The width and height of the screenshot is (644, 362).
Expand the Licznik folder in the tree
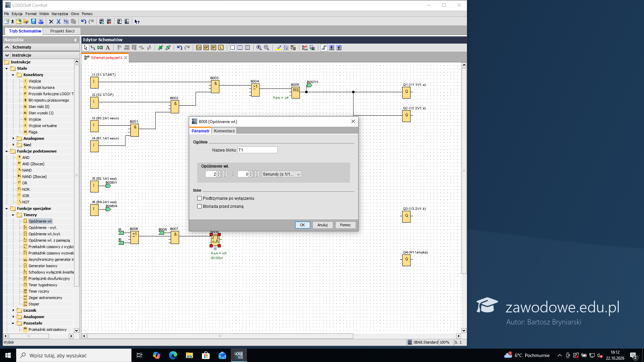[x=13, y=310]
